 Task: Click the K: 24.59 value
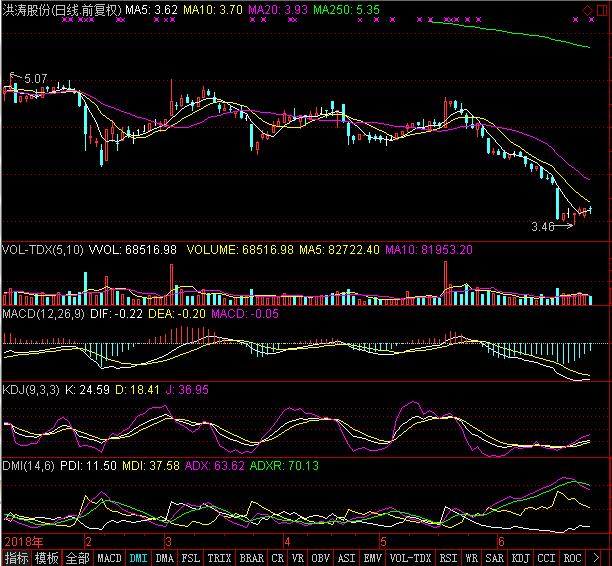click(x=87, y=390)
